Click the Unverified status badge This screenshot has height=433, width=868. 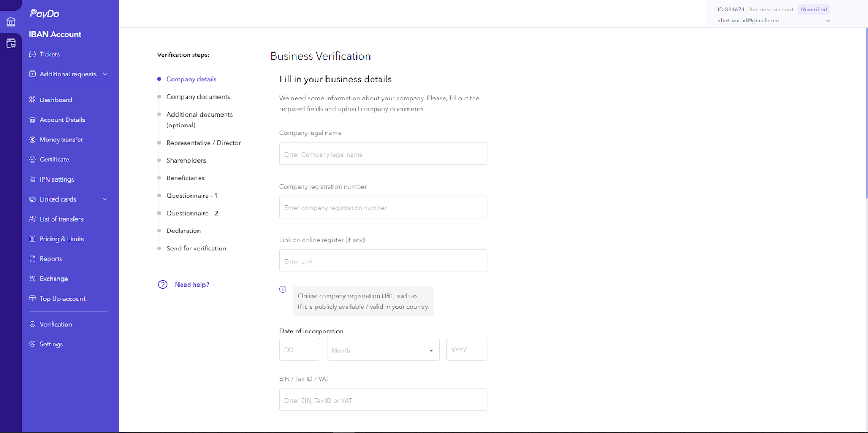[814, 9]
